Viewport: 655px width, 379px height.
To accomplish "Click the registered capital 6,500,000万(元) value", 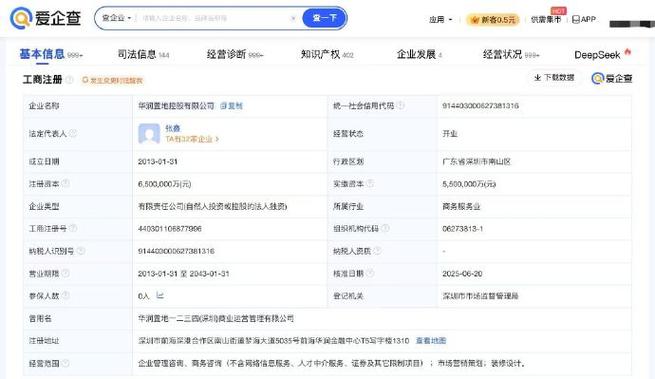I will click(x=164, y=184).
